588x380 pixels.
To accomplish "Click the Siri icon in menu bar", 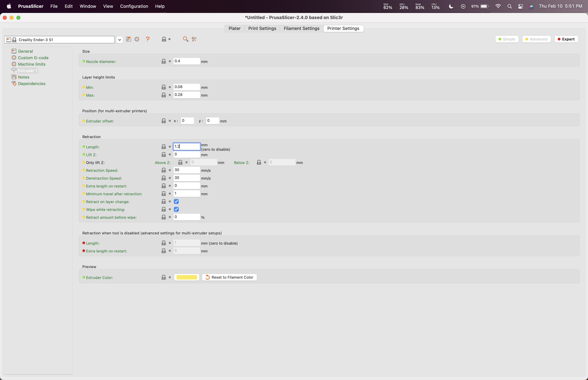I will (x=531, y=6).
